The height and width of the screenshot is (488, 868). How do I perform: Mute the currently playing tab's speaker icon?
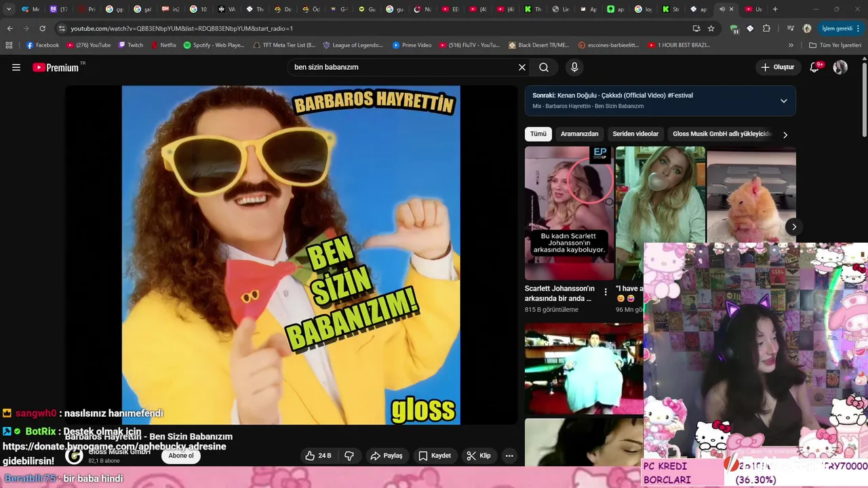[x=722, y=9]
